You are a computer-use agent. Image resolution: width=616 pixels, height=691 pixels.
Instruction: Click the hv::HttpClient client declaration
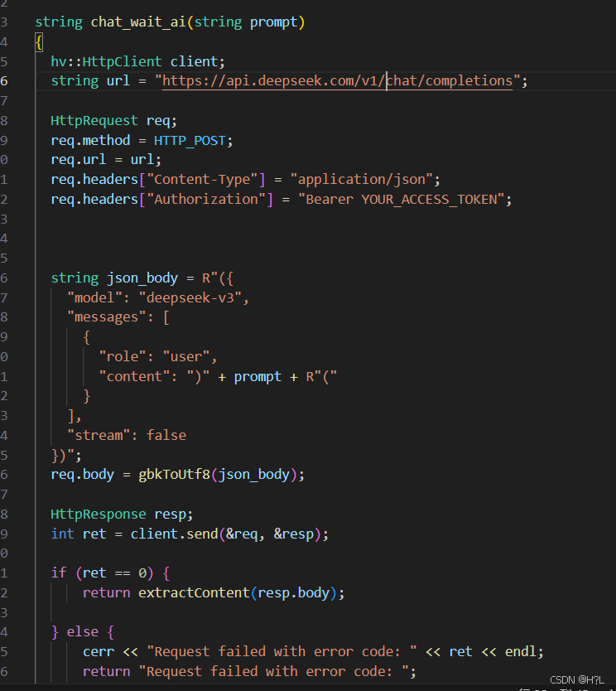click(x=137, y=61)
